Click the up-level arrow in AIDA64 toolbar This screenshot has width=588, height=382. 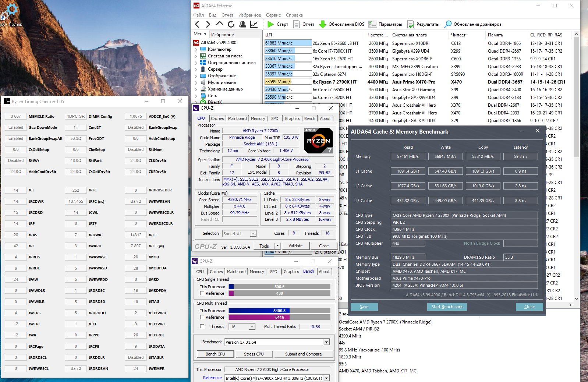pos(220,24)
